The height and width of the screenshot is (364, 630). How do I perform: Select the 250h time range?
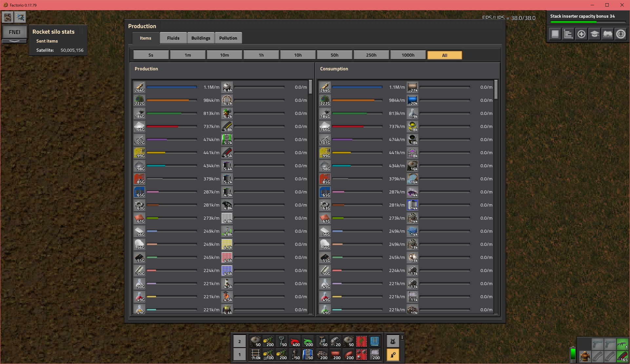pyautogui.click(x=371, y=55)
